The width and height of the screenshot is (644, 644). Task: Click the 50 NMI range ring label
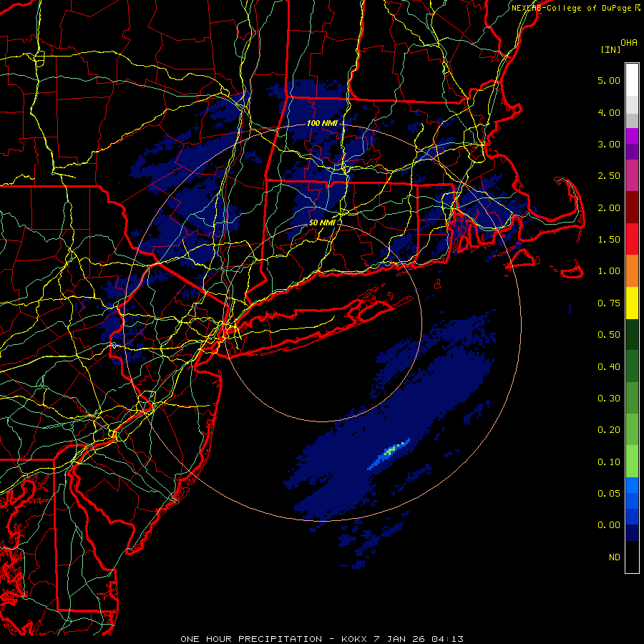point(322,223)
